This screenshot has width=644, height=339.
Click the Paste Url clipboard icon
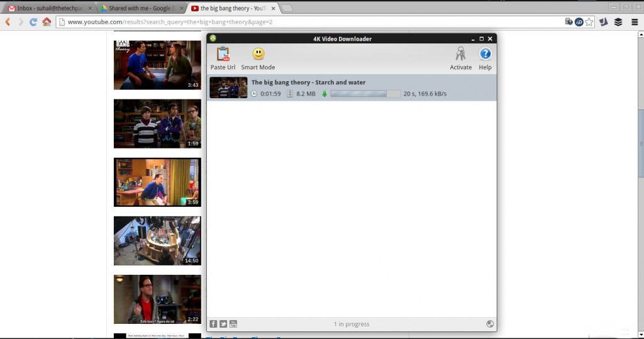223,54
